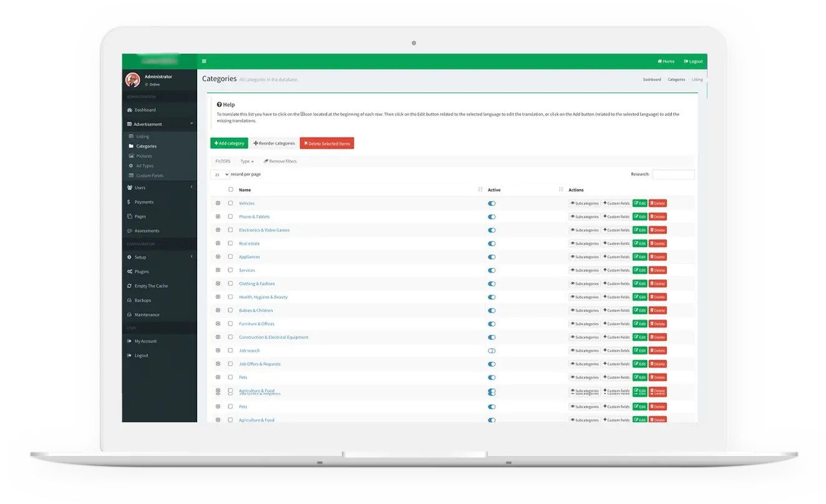This screenshot has width=826, height=504.
Task: Click Categories in the breadcrumb
Action: click(676, 80)
